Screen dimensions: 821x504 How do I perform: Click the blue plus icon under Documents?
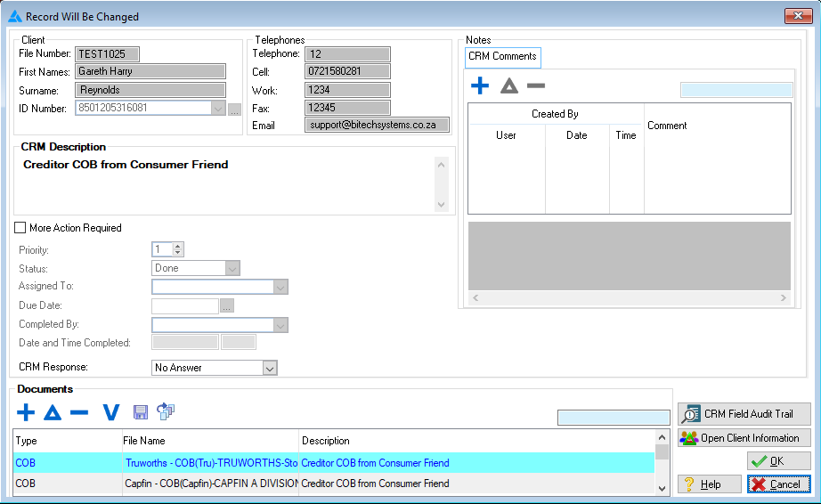coord(26,412)
